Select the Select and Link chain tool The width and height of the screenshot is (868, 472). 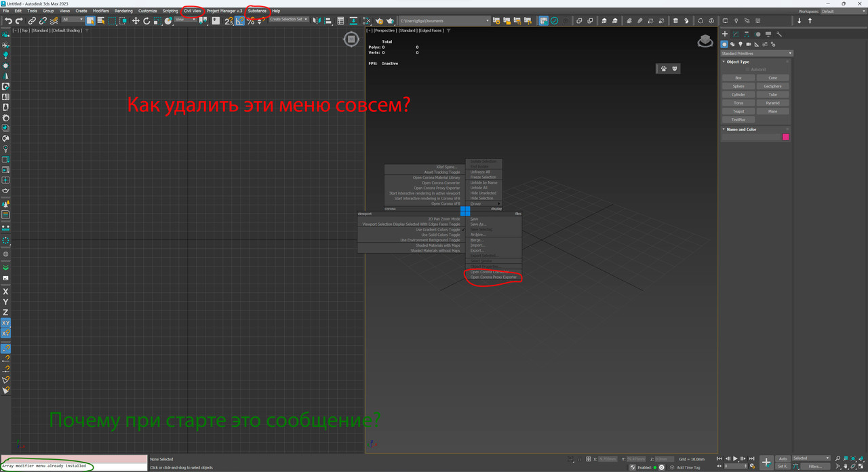coord(32,20)
